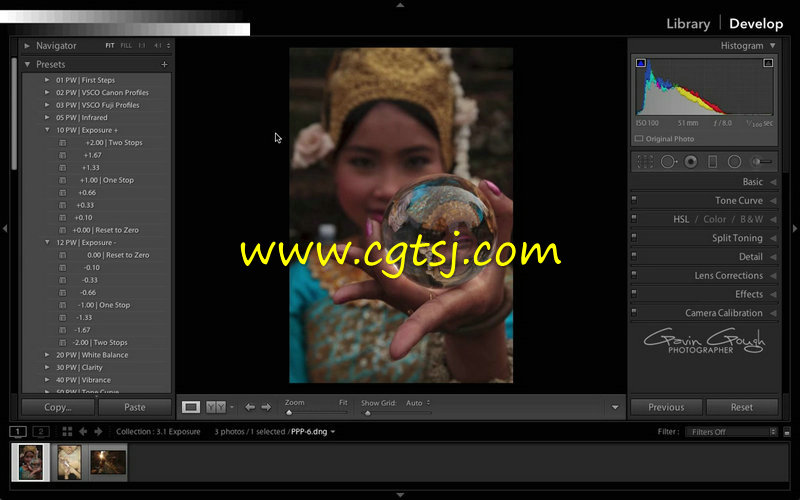Open second window display 2

tap(41, 432)
